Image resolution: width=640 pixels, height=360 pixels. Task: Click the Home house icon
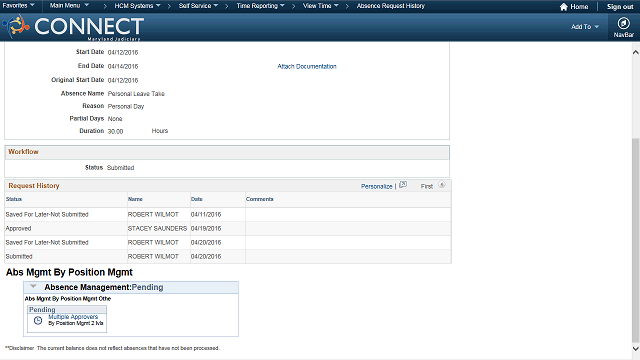(564, 7)
